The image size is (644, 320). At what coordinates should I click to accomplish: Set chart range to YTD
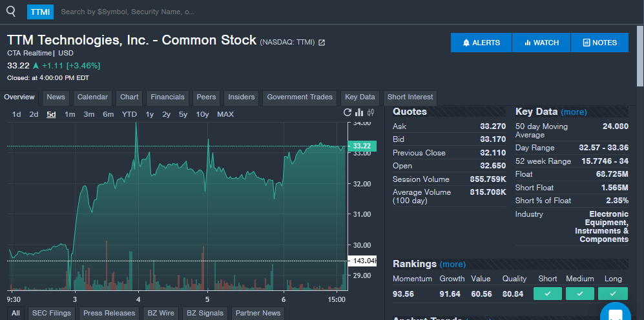129,114
